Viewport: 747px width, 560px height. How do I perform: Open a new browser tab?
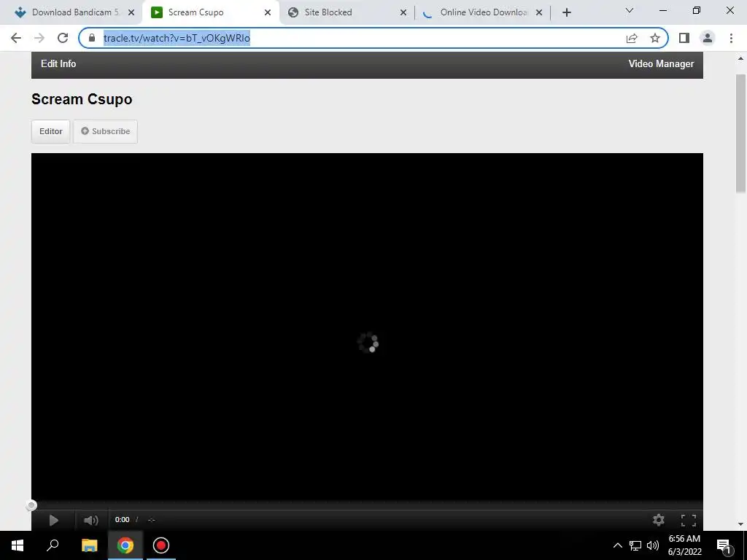point(566,12)
